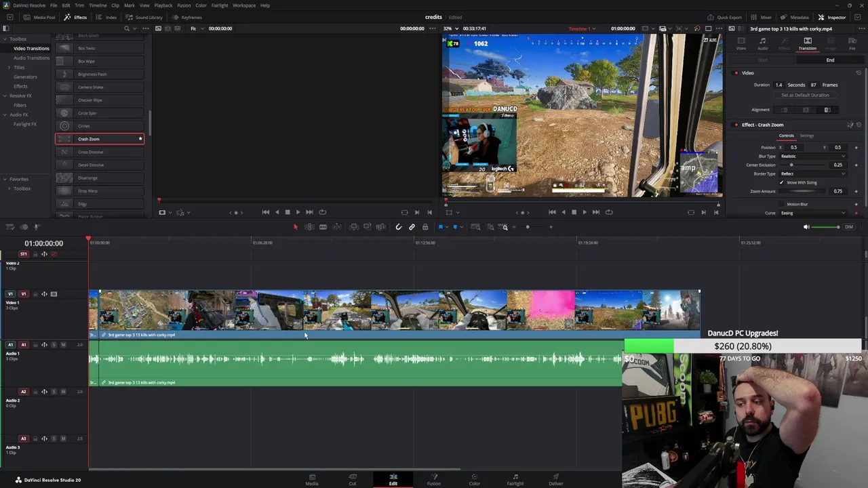Screen dimensions: 868x488
Task: Open the Quick Export button
Action: coord(725,17)
